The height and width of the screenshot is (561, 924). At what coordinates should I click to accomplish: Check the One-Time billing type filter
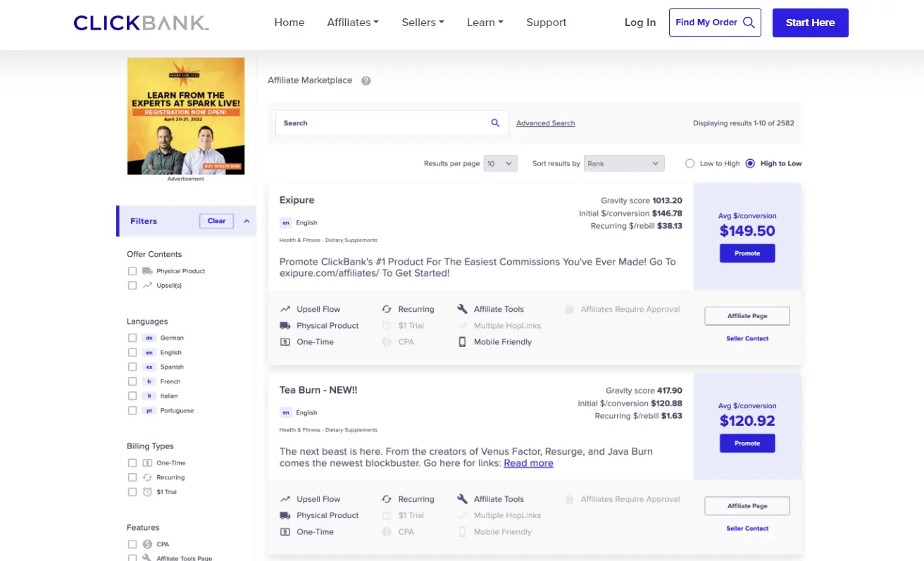132,463
